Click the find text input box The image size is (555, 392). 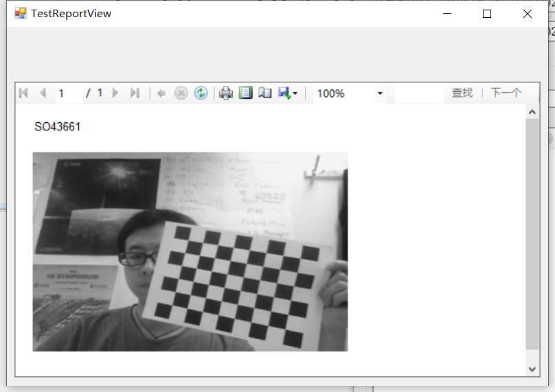(419, 93)
